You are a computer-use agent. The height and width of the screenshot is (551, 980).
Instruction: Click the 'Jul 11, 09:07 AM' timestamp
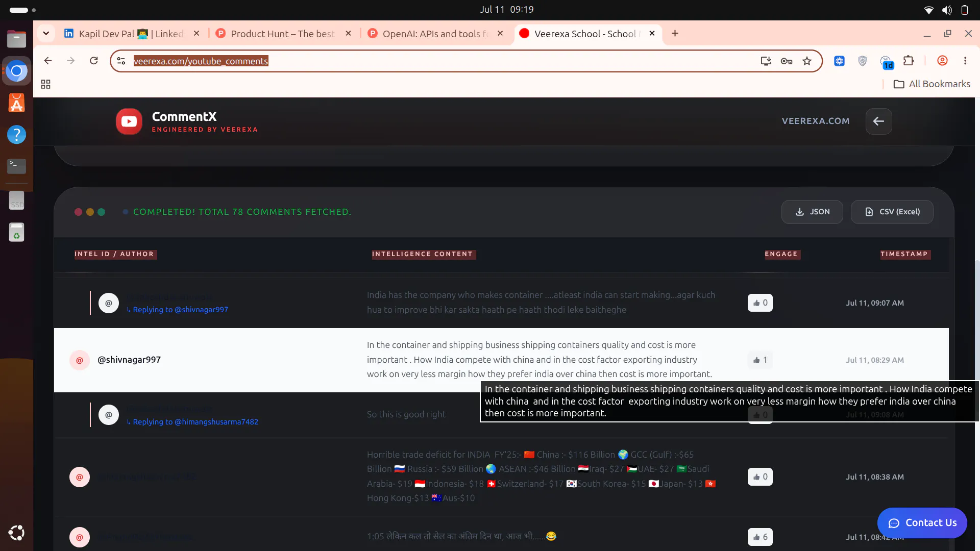(875, 303)
